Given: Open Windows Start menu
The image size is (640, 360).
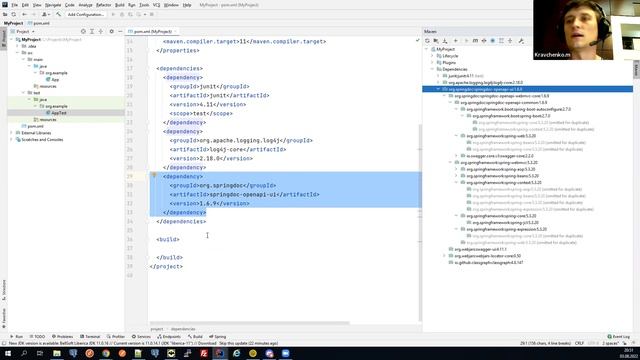Looking at the screenshot, I should pyautogui.click(x=7, y=353).
